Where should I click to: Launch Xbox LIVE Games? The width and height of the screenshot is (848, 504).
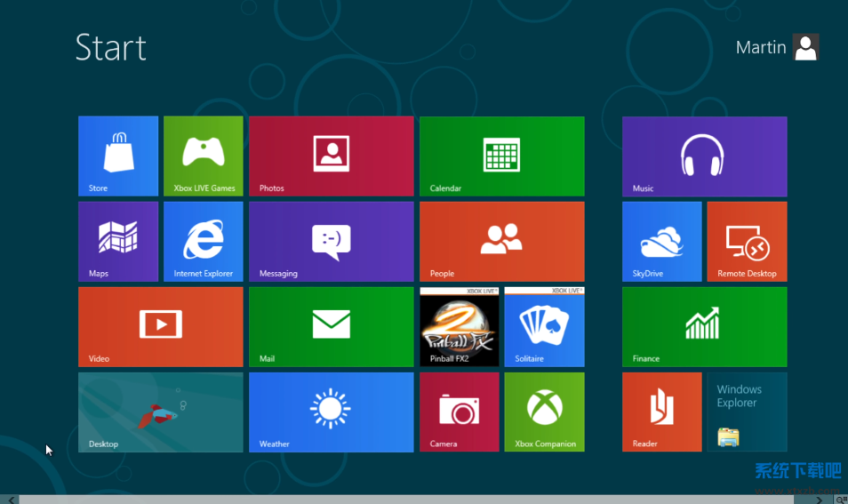tap(203, 156)
